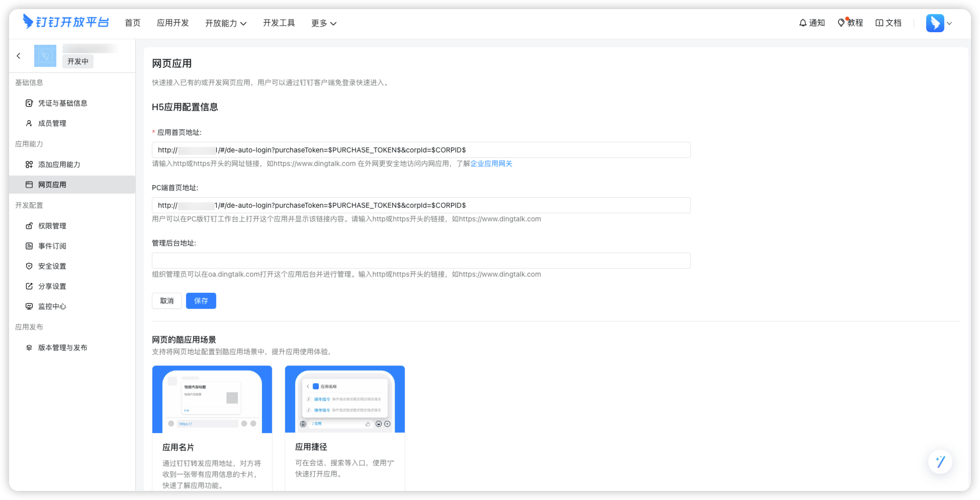Screen dimensions: 980x500
Task: Open the 应用开发 nav item
Action: [173, 23]
